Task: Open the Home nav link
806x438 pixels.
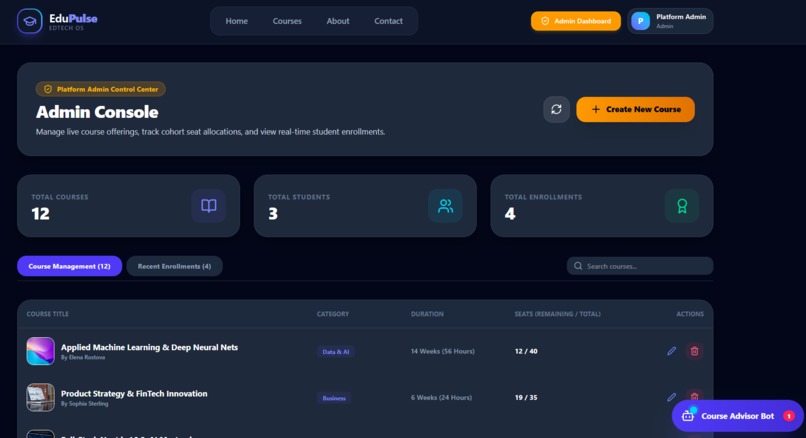Action: 236,21
